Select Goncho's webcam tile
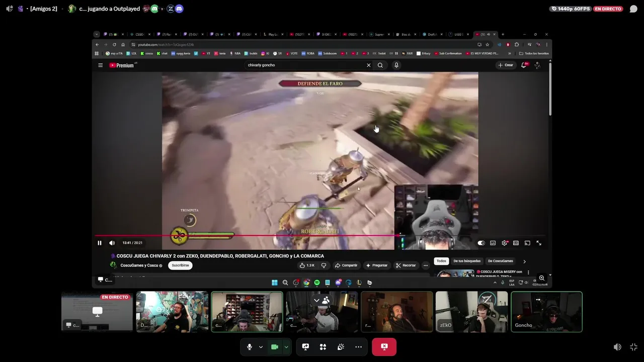 (x=546, y=312)
